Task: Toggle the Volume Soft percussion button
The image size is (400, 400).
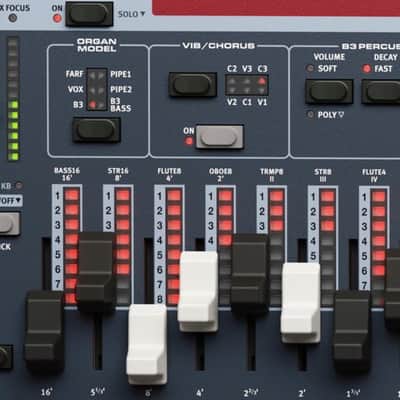Action: [329, 91]
